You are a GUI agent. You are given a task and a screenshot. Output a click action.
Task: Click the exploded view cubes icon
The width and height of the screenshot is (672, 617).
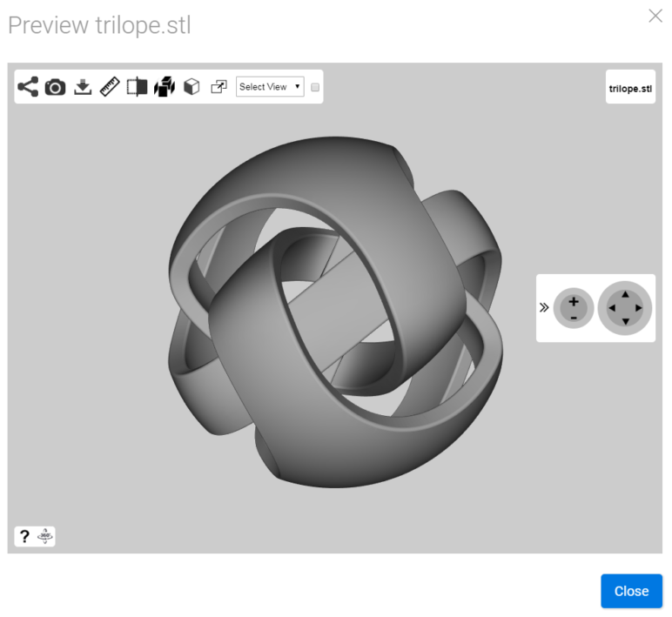coord(165,87)
